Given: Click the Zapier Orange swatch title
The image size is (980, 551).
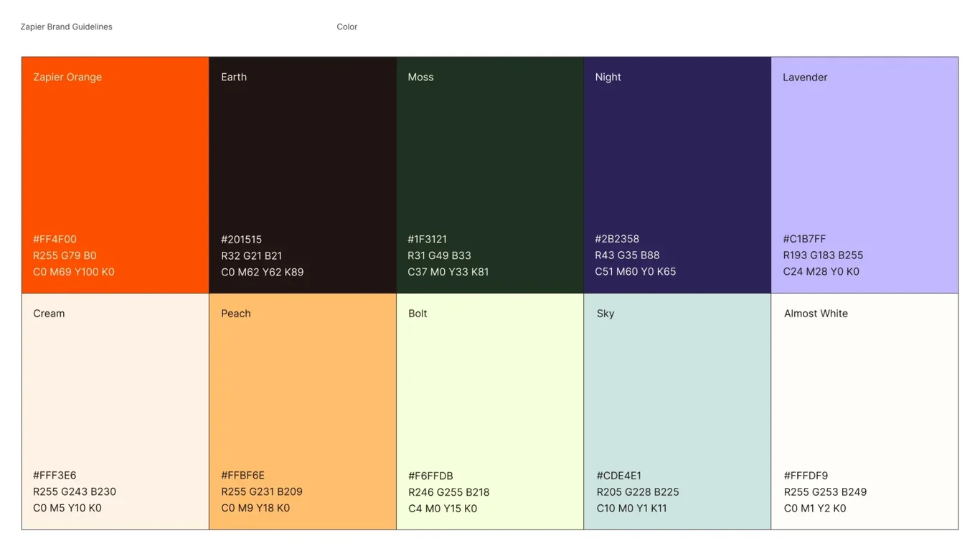Looking at the screenshot, I should pos(67,77).
